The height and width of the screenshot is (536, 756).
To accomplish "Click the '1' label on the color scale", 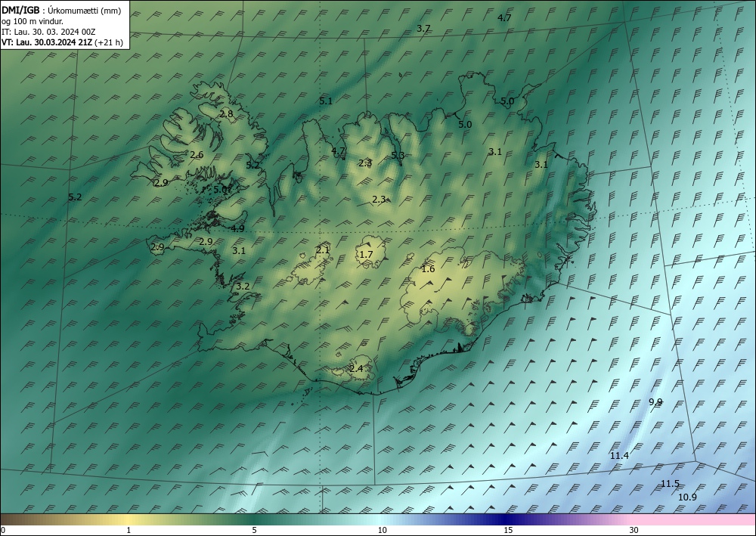I will [x=128, y=530].
